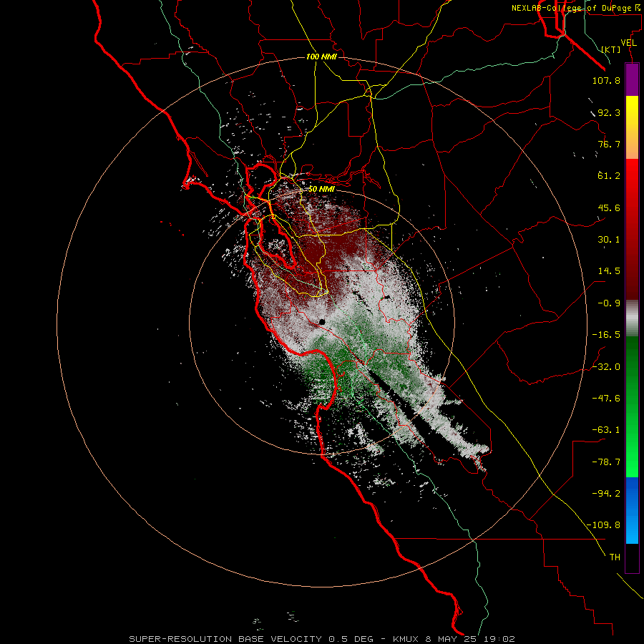644x644 pixels.
Task: Click the Super-Resolution Base Velocity caption
Action: pyautogui.click(x=321, y=639)
